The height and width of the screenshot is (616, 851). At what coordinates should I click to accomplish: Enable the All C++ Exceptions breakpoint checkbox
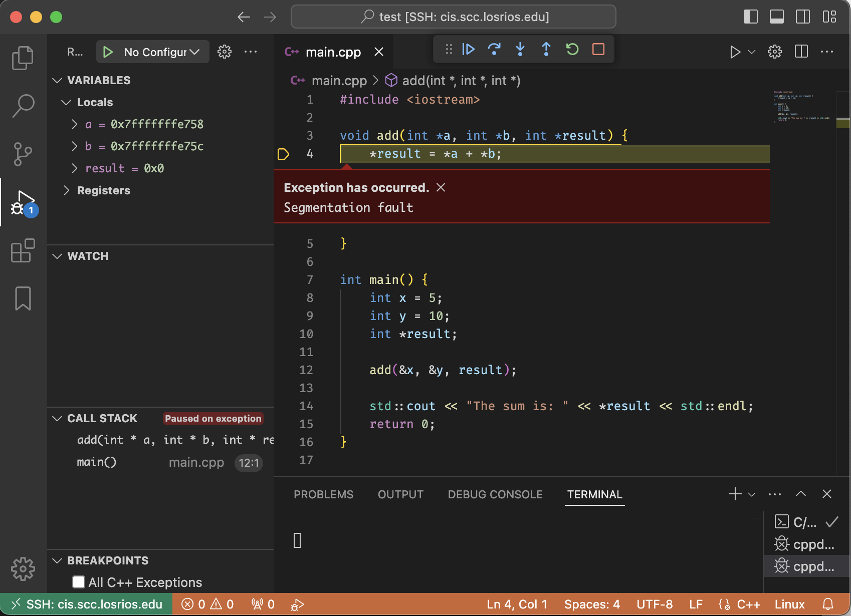coord(79,582)
